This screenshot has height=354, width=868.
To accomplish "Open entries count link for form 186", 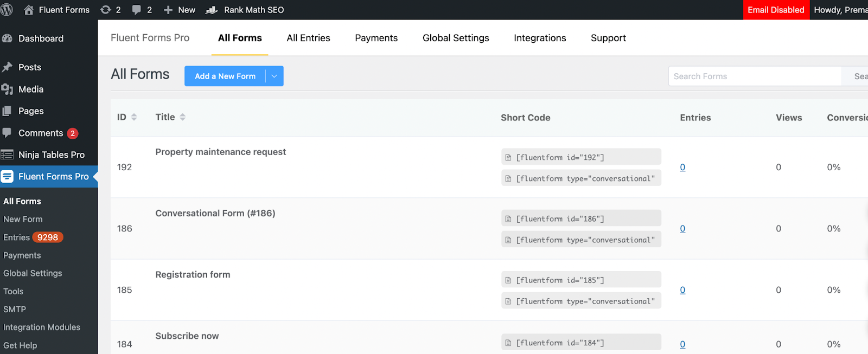I will pyautogui.click(x=682, y=229).
